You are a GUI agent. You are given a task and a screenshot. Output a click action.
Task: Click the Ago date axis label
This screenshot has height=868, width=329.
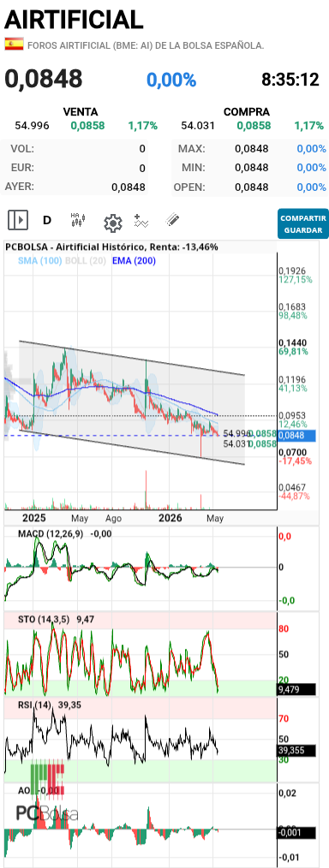[x=114, y=520]
